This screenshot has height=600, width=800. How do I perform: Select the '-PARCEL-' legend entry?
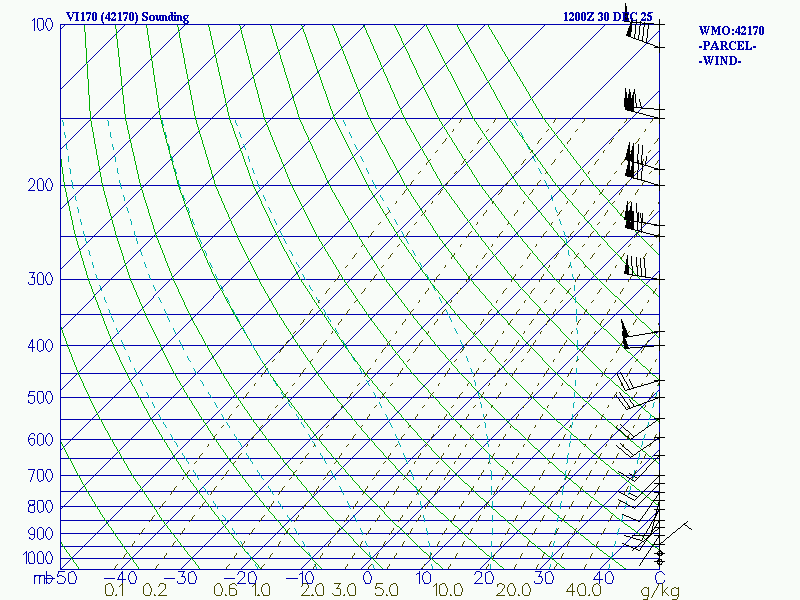[727, 46]
